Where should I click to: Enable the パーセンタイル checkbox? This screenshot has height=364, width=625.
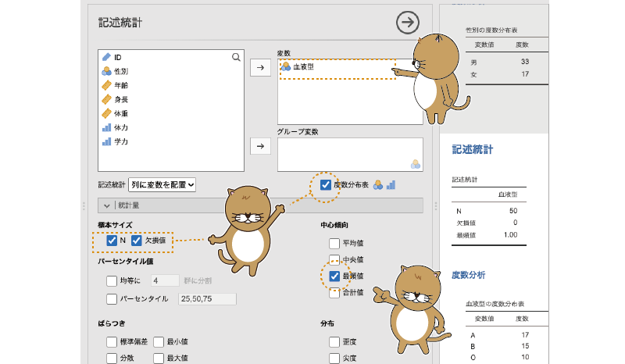[x=112, y=298]
